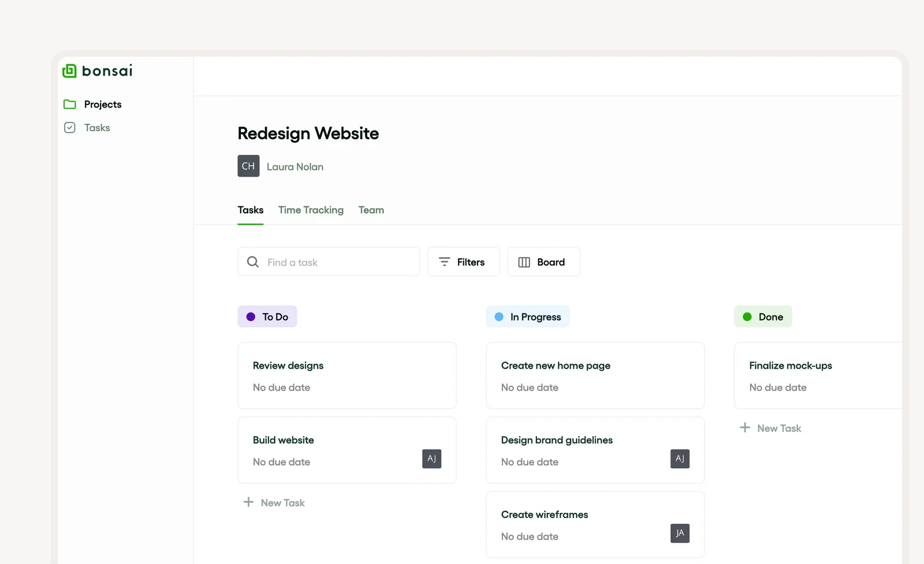Switch to the Team tab
The height and width of the screenshot is (564, 924).
point(371,210)
